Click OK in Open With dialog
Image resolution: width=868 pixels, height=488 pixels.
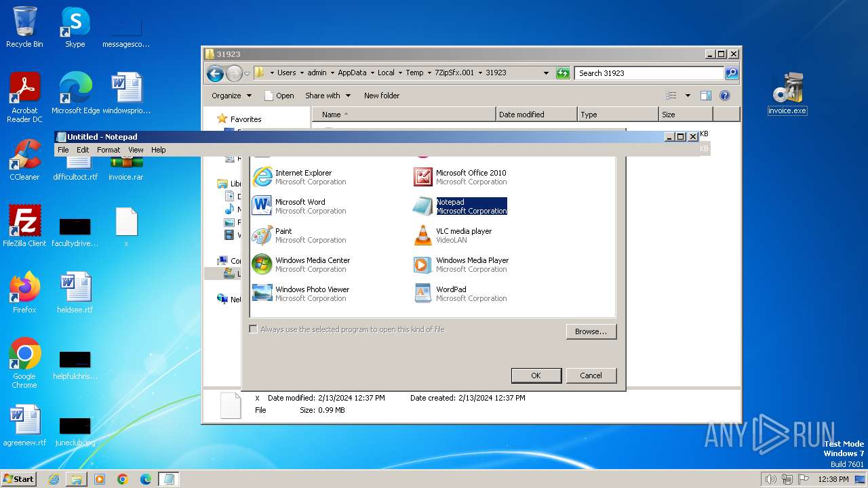coord(536,375)
